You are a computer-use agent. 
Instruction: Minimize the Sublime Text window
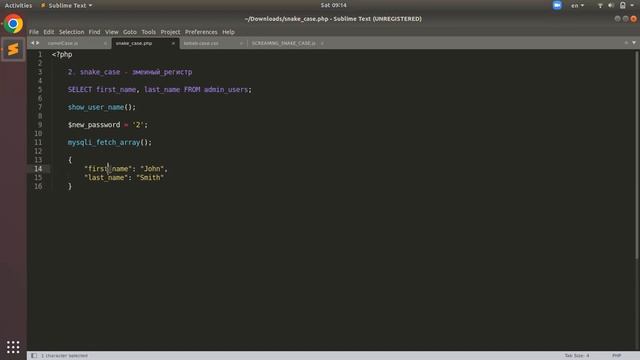[x=618, y=19]
